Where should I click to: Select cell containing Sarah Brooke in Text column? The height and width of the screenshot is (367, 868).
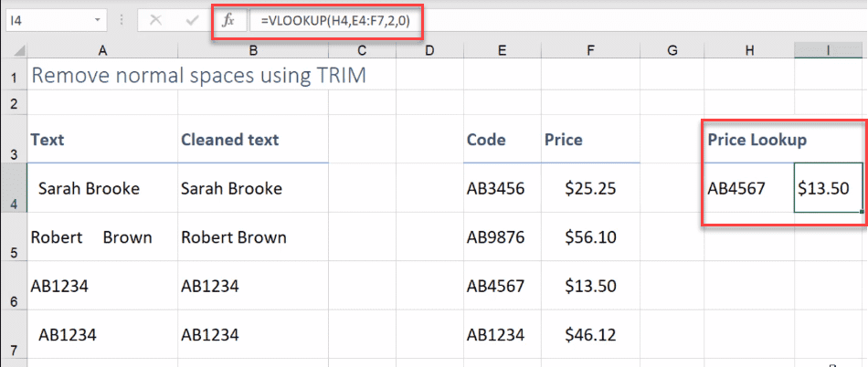[102, 188]
